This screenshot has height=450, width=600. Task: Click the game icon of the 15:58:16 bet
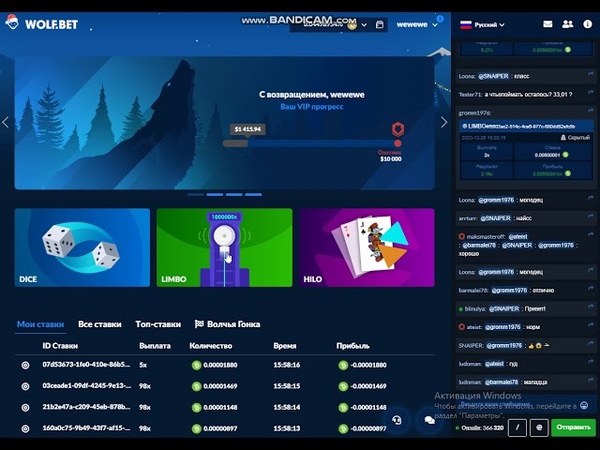point(25,365)
